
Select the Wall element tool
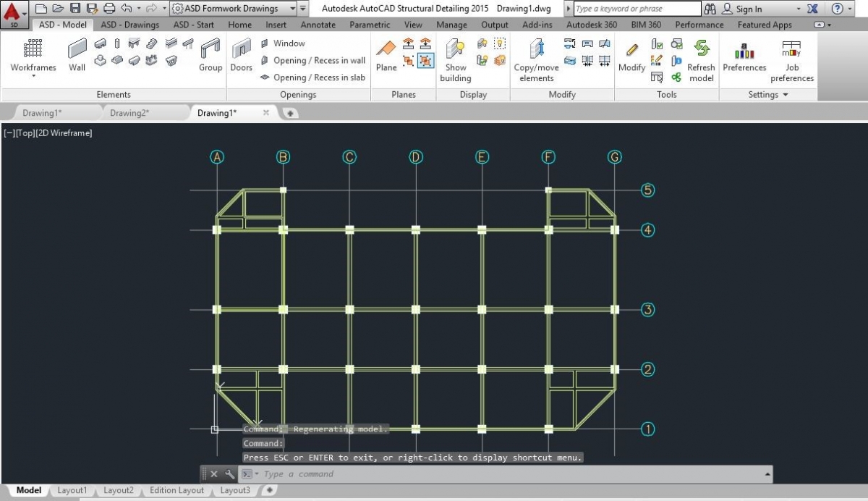click(77, 55)
